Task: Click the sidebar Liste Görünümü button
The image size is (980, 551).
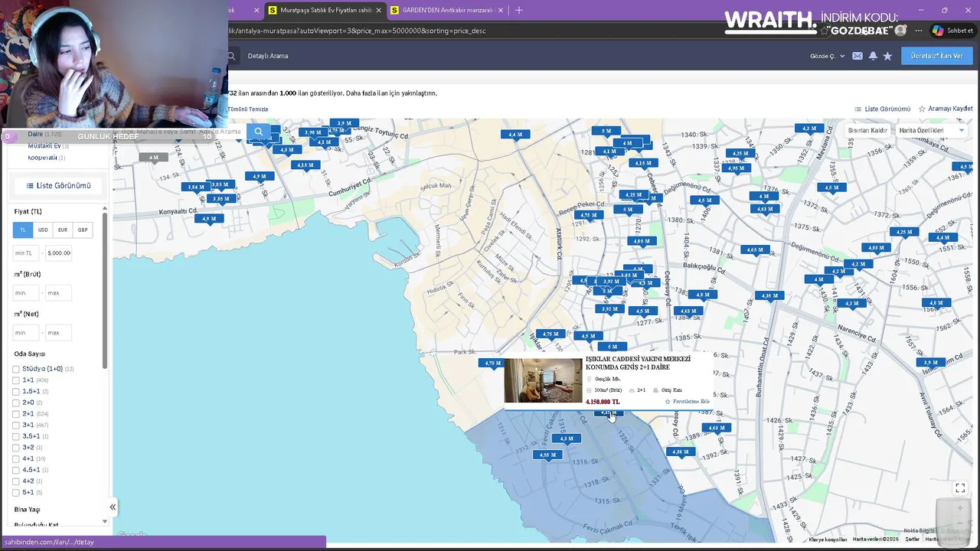Action: 59,186
